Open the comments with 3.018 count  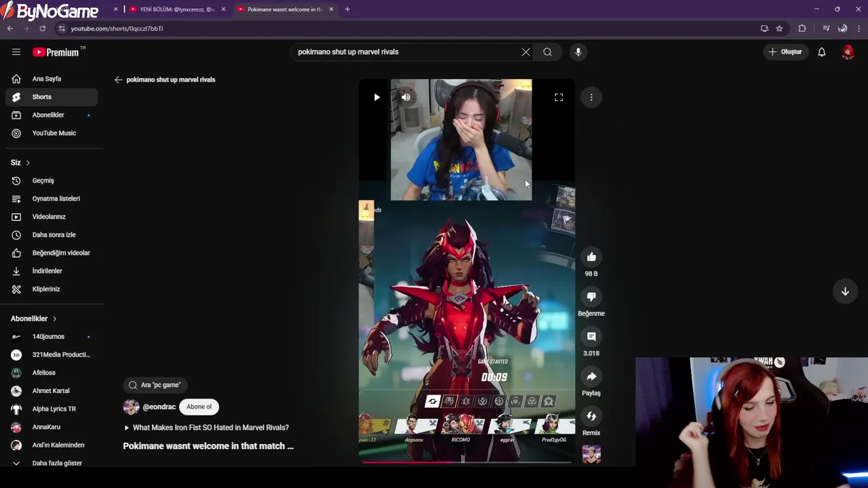click(x=591, y=336)
